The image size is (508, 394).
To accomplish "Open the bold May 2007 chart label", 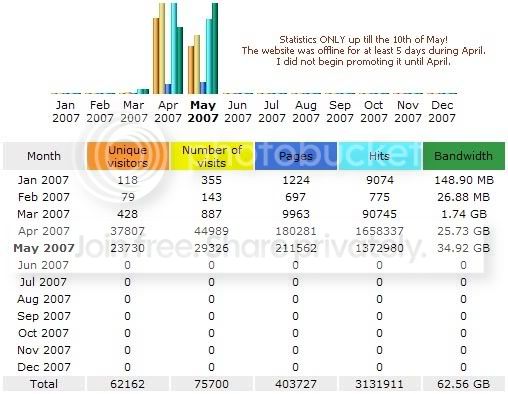I will pos(203,111).
